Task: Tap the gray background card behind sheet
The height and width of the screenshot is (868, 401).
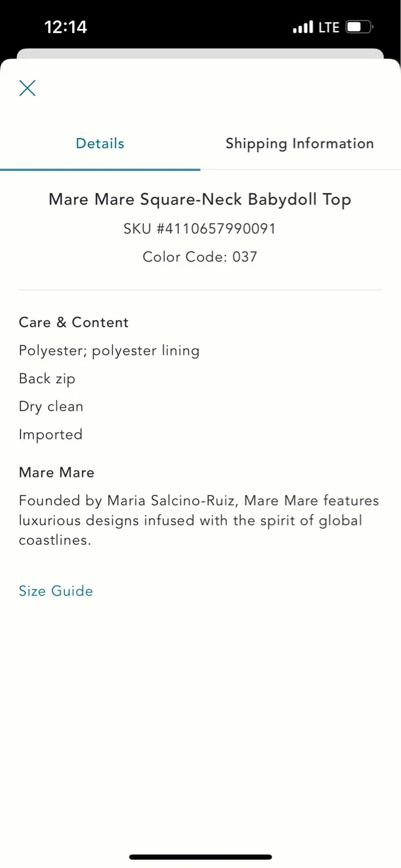Action: click(x=200, y=54)
